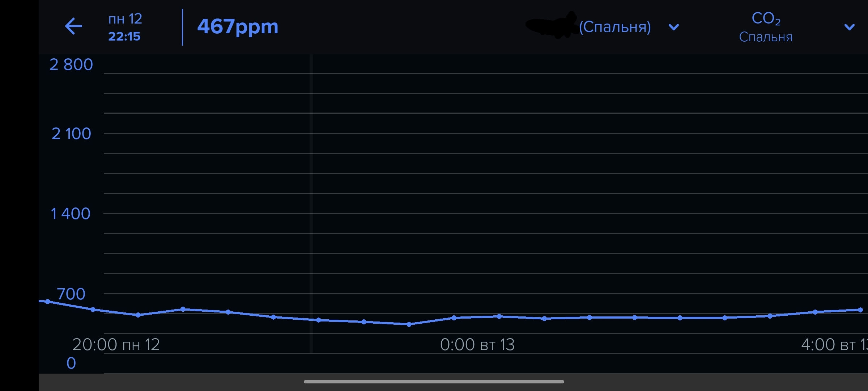Tap the back arrow icon
The width and height of the screenshot is (868, 391).
click(73, 27)
